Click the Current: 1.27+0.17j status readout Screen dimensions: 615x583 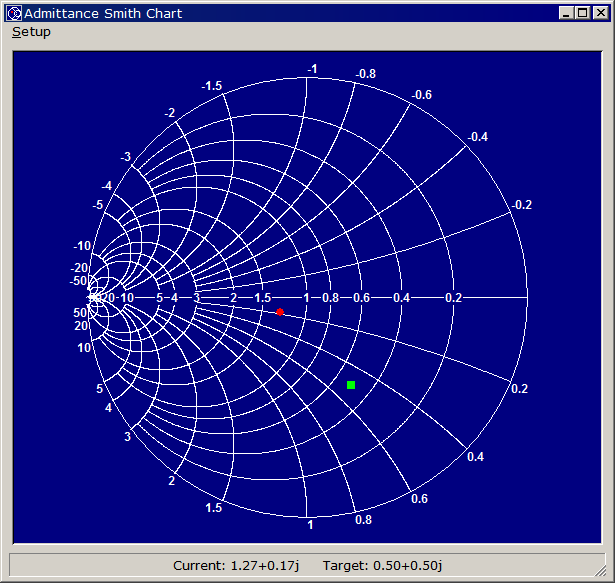(x=236, y=565)
